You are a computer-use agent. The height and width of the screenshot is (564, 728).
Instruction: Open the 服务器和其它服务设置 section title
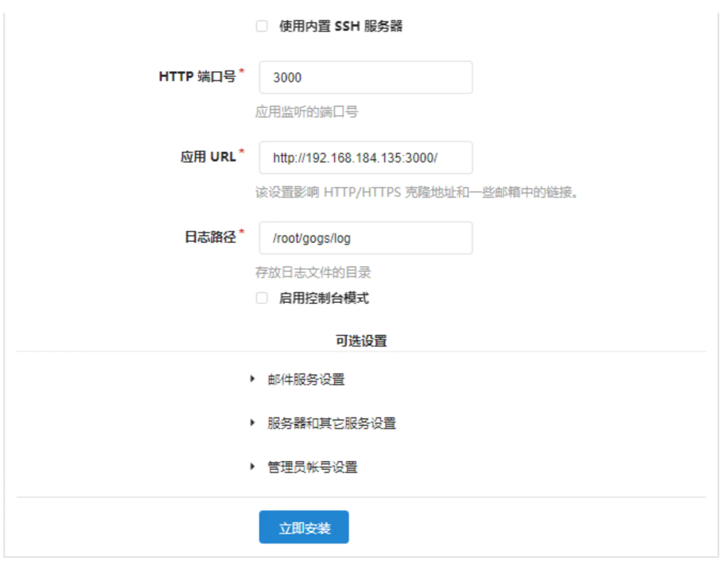coord(332,423)
